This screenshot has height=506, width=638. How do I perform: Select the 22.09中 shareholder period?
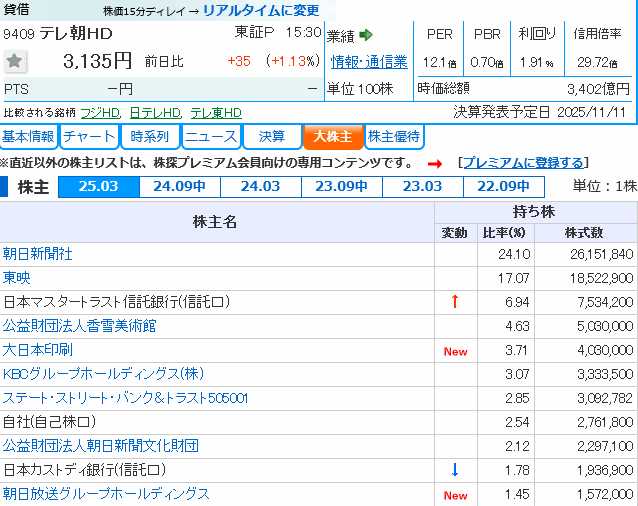coord(503,186)
